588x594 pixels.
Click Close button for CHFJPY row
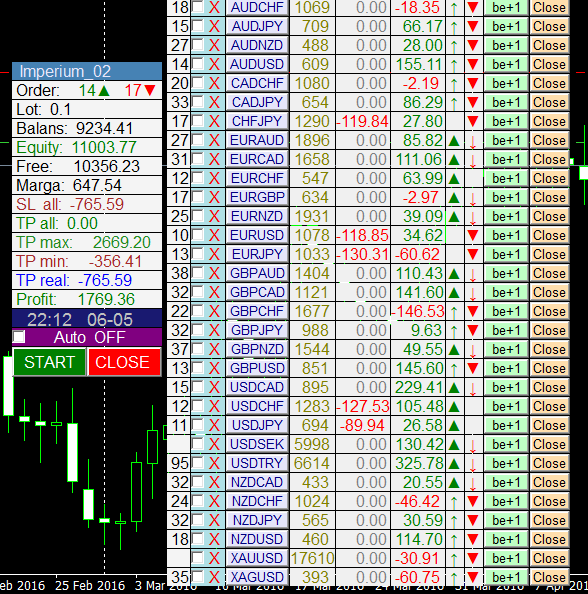click(549, 122)
